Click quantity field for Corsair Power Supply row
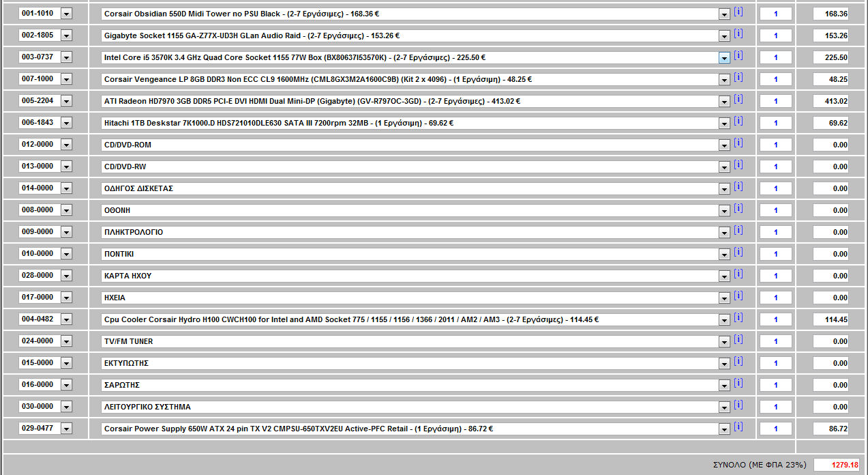The width and height of the screenshot is (868, 475). tap(775, 429)
